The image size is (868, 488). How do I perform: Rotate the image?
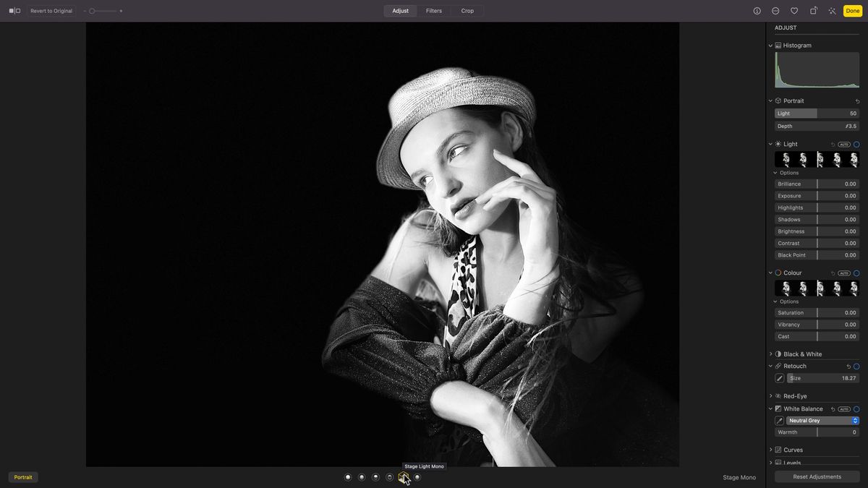tap(813, 11)
